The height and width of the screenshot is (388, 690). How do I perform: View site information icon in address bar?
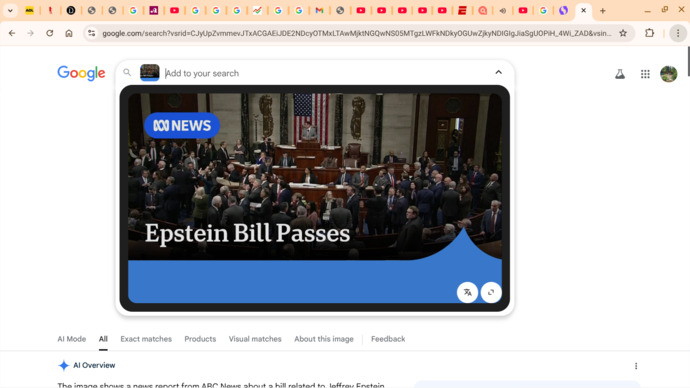[x=91, y=33]
